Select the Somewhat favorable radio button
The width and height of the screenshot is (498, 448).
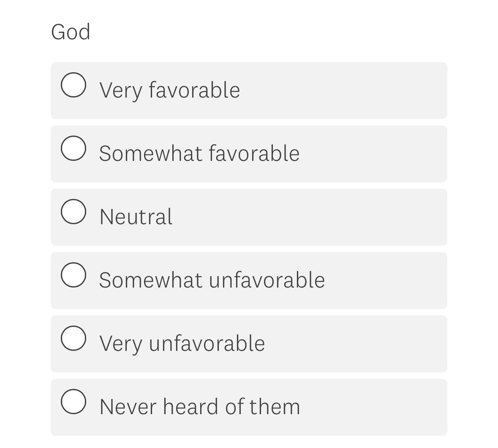[x=73, y=148]
